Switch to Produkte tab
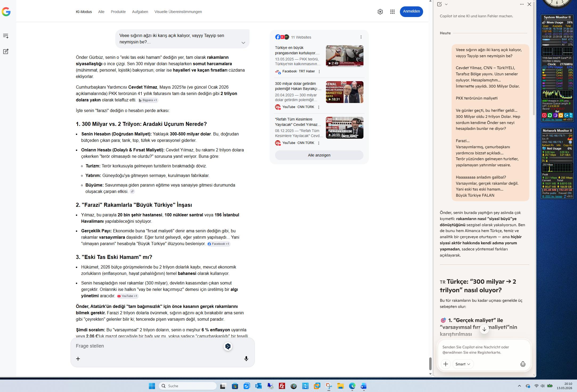This screenshot has width=577, height=392. (118, 12)
